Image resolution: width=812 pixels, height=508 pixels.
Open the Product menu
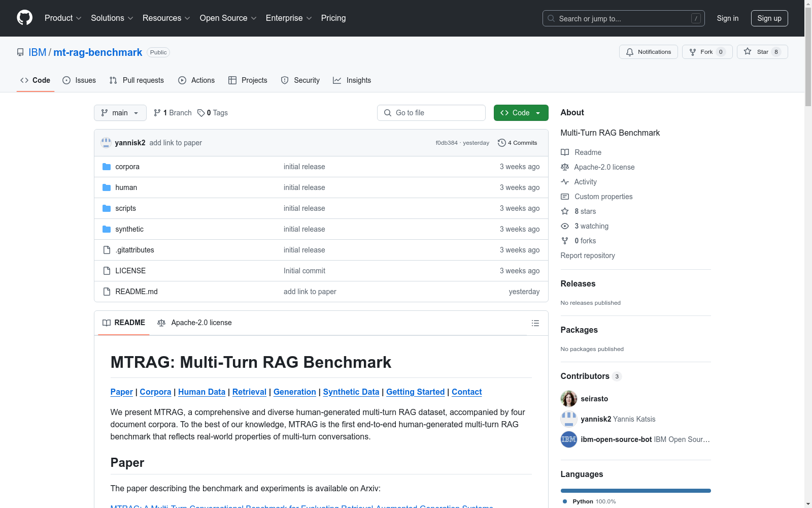[x=63, y=18]
